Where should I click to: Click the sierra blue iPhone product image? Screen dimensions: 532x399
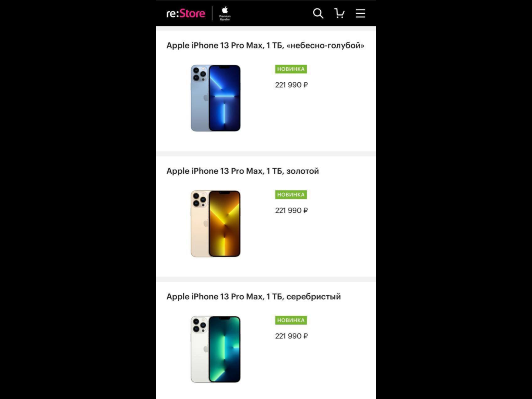(215, 98)
